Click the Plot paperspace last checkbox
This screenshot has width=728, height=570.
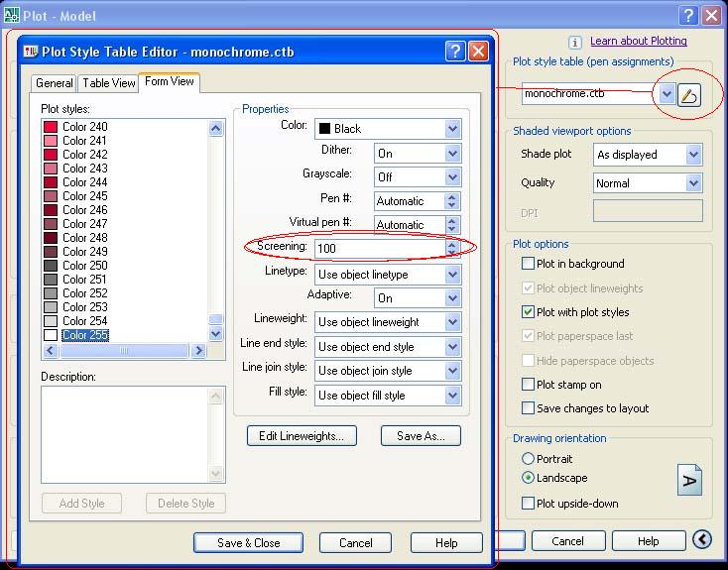coord(528,336)
